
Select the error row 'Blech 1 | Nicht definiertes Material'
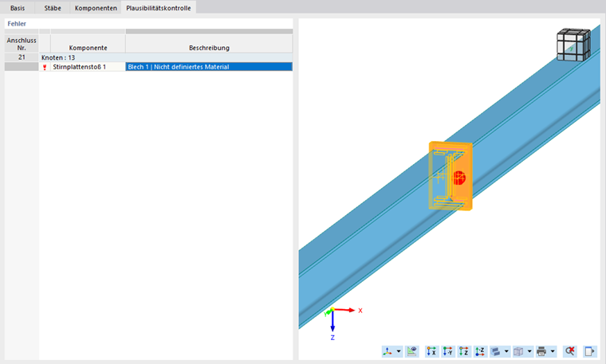(209, 67)
